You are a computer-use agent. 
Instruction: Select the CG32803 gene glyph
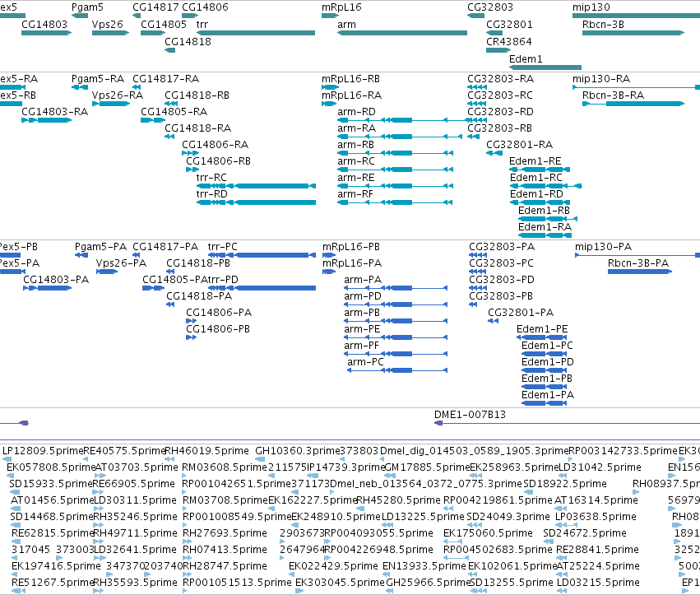click(x=476, y=16)
